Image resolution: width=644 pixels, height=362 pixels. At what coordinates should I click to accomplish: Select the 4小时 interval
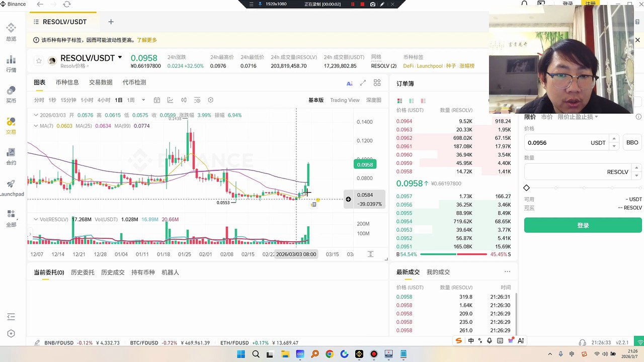(x=104, y=100)
